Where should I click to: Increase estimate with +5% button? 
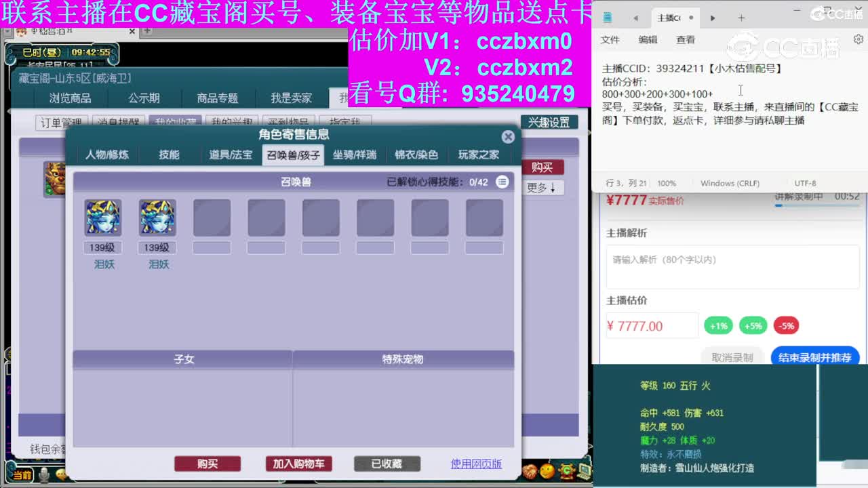pos(753,326)
